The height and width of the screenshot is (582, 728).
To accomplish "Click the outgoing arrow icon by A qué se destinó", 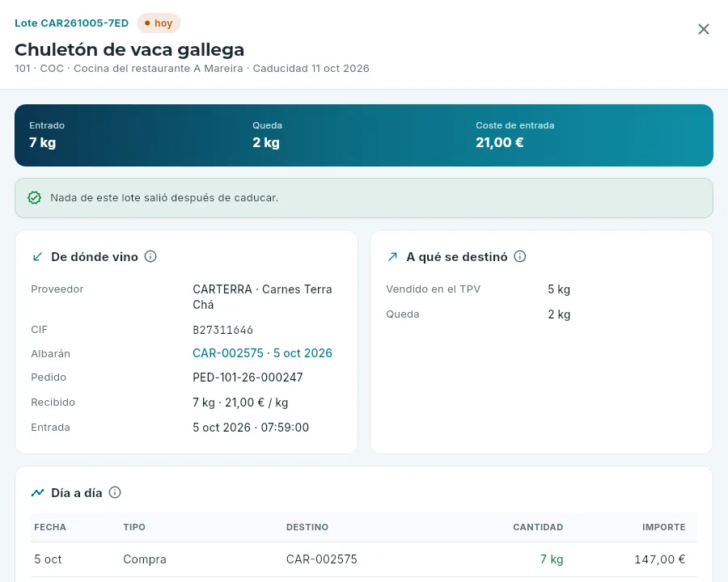I will click(x=393, y=257).
